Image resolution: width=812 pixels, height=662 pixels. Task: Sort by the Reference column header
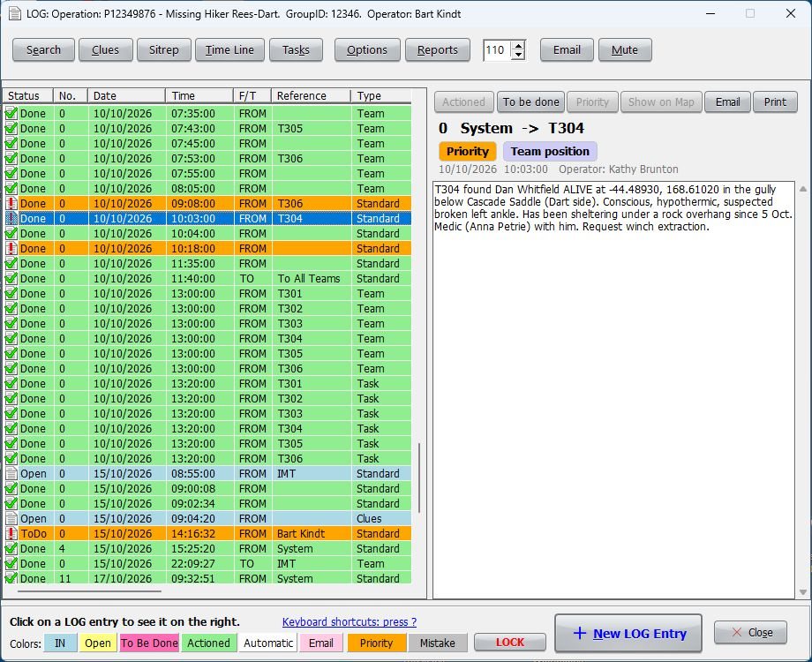coord(311,96)
